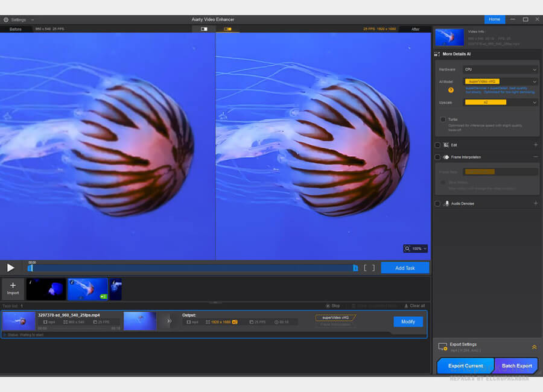
Task: Toggle the Audio Denoise checkbox
Action: pos(437,204)
